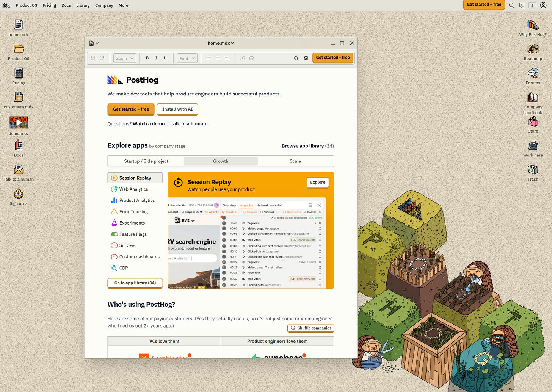Align text center in toolbar
The image size is (552, 392).
pos(218,58)
